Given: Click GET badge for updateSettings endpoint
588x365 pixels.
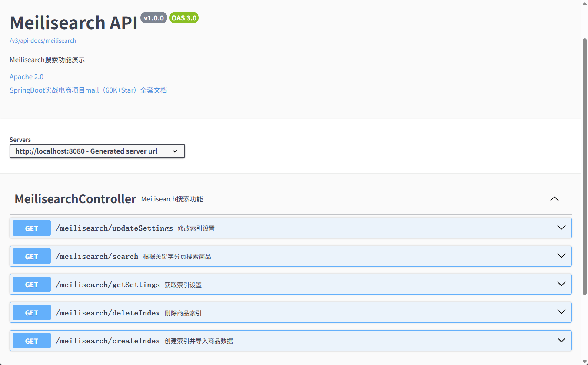Looking at the screenshot, I should click(32, 228).
